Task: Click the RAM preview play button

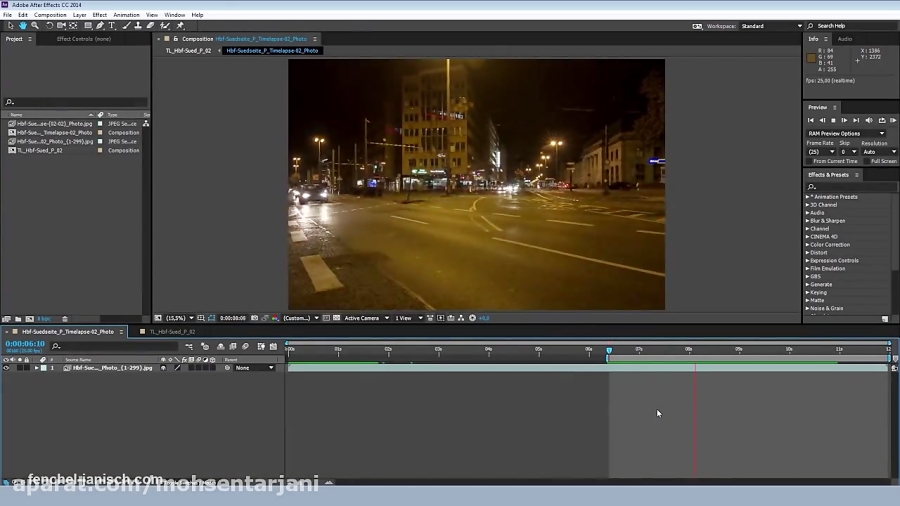Action: click(x=894, y=120)
